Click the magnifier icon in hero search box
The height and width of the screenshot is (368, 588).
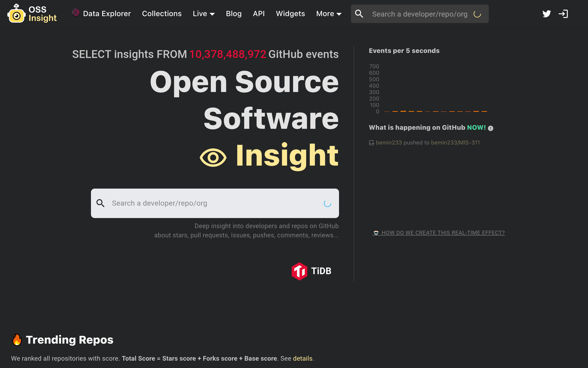(100, 203)
